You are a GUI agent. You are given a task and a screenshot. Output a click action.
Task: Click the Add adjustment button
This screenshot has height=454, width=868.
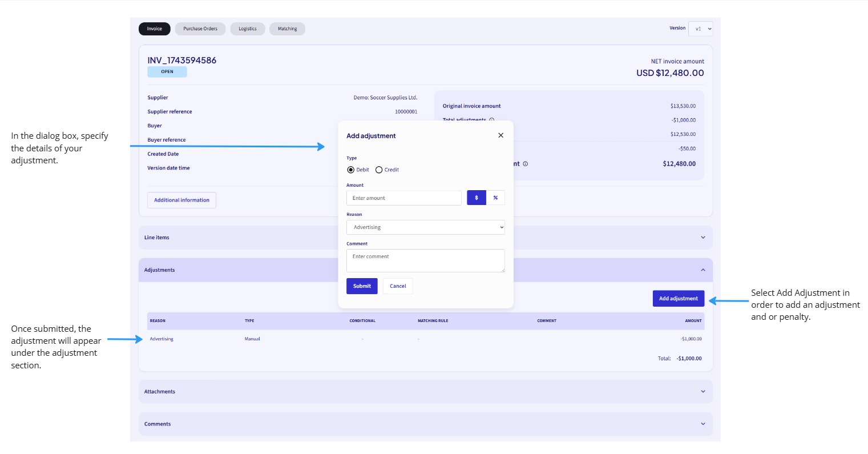pos(679,298)
